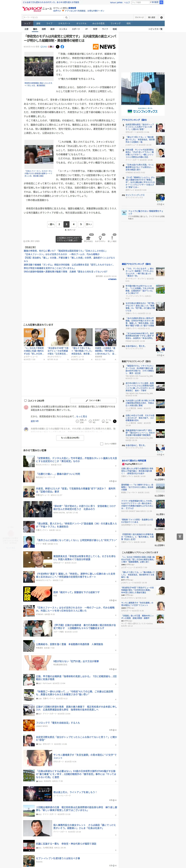Screen dimensions: 186x868
Task: Open the ランキング navigation tab
Action: click(x=116, y=24)
